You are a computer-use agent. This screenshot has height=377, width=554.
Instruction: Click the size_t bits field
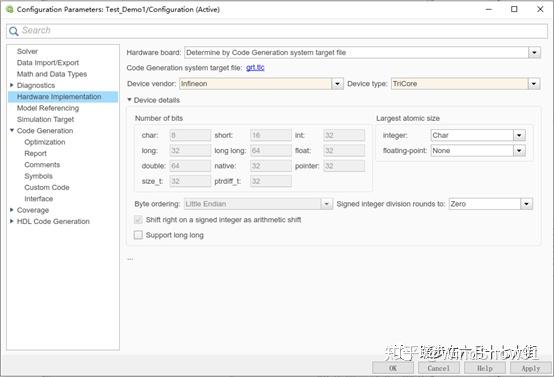(x=190, y=181)
